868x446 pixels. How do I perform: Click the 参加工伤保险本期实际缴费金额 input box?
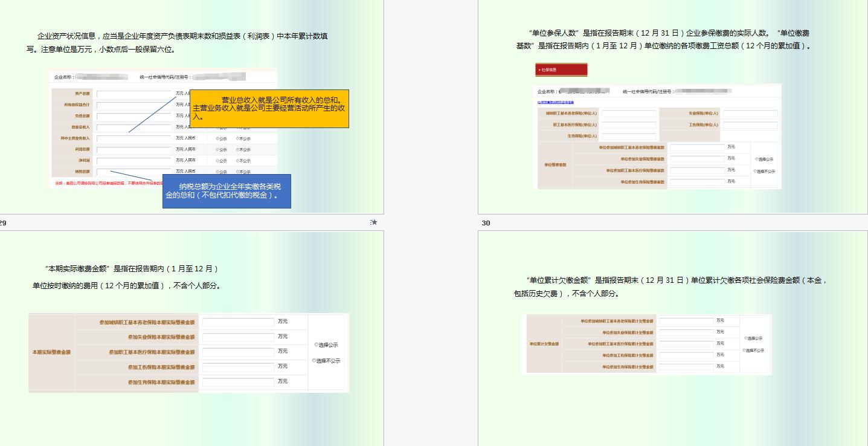click(238, 367)
